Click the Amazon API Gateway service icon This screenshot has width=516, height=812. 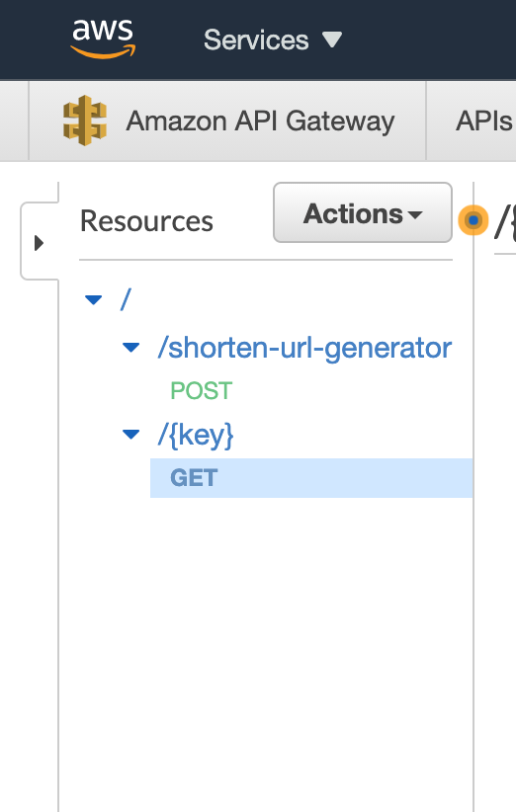click(85, 121)
